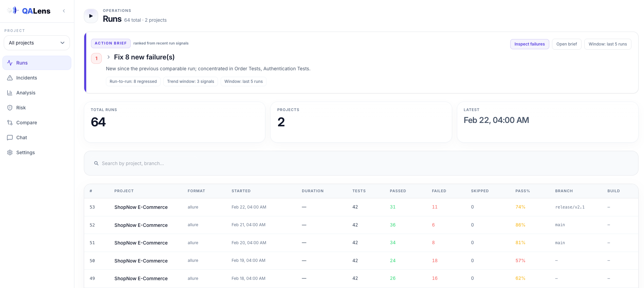The image size is (644, 288).
Task: Click the QALens logo icon
Action: (13, 11)
